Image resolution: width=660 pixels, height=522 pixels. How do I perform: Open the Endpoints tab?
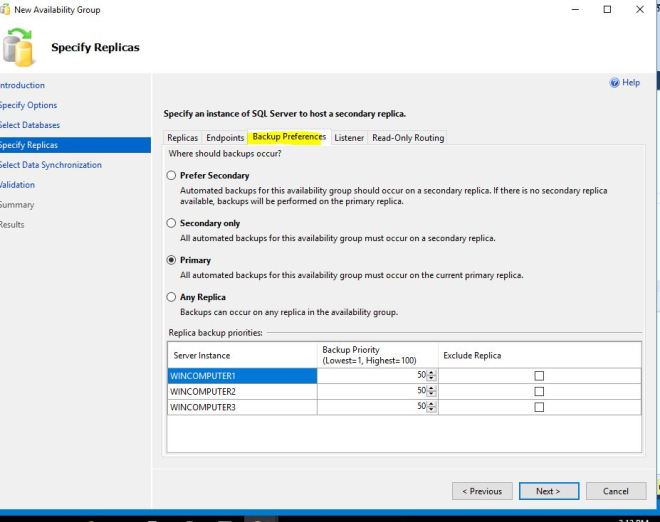[x=225, y=138]
